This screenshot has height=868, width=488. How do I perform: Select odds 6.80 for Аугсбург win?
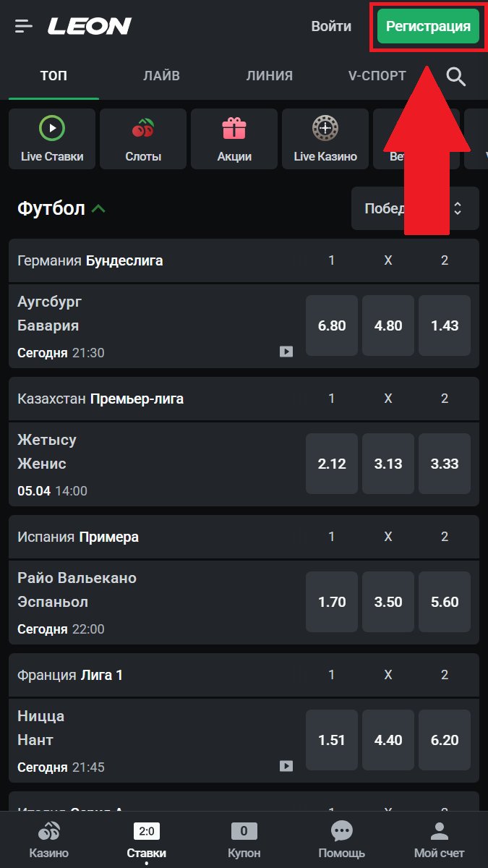point(332,325)
